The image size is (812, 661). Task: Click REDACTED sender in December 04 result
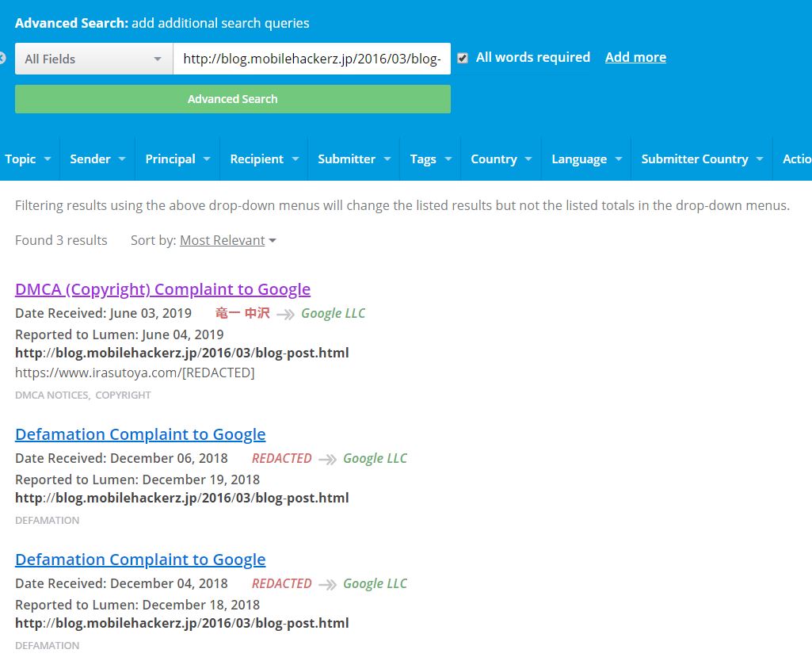tap(282, 584)
